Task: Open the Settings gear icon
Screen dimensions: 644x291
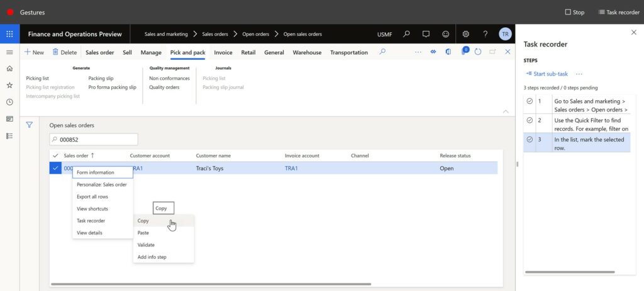Action: point(466,34)
